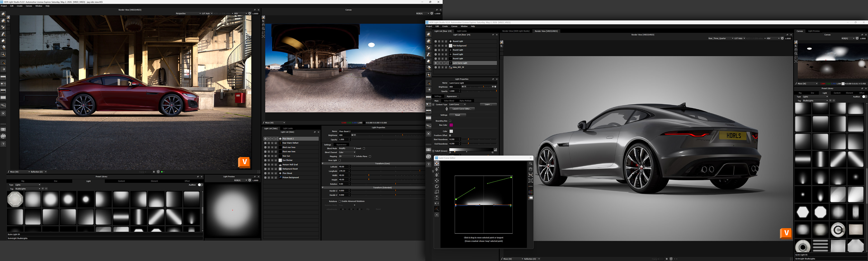This screenshot has width=868, height=261.
Task: Click the duplicate shape icon in Lumi-Curve Editor
Action: (x=437, y=192)
